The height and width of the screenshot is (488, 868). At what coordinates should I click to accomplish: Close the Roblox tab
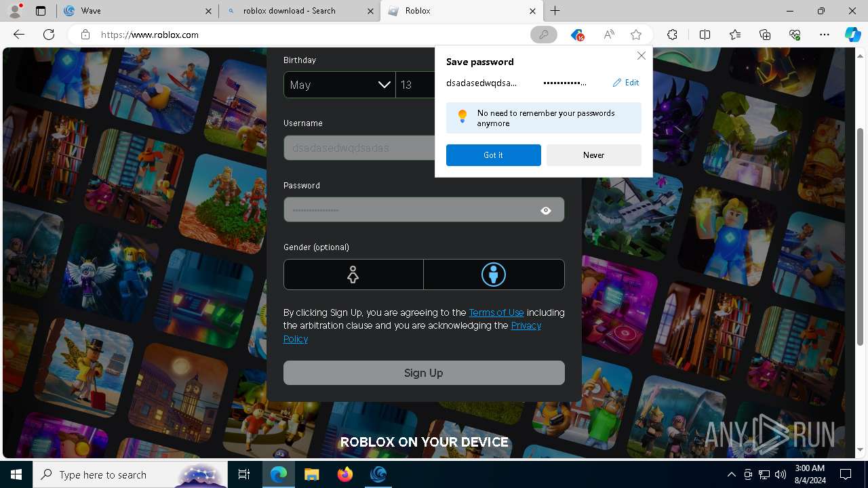pos(532,11)
